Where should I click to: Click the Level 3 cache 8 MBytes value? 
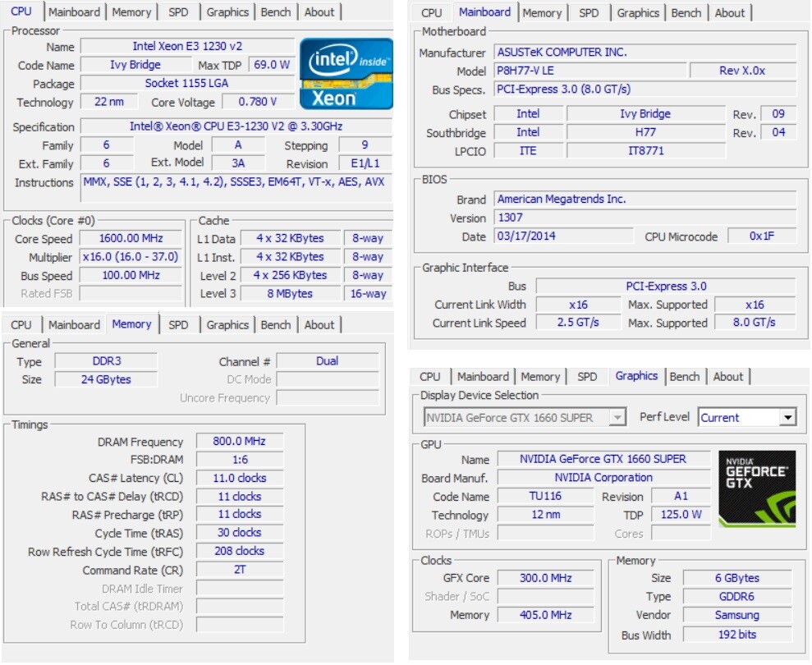(x=290, y=294)
